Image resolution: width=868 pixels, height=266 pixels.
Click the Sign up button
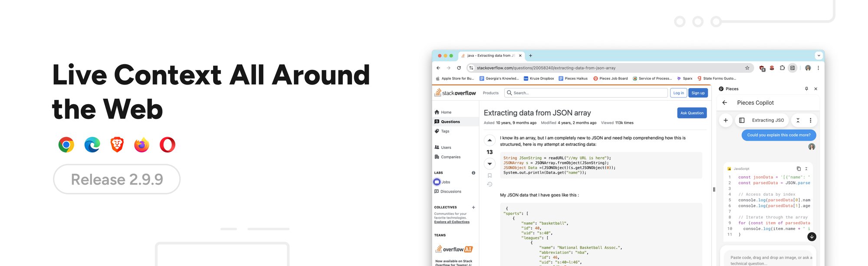point(698,93)
